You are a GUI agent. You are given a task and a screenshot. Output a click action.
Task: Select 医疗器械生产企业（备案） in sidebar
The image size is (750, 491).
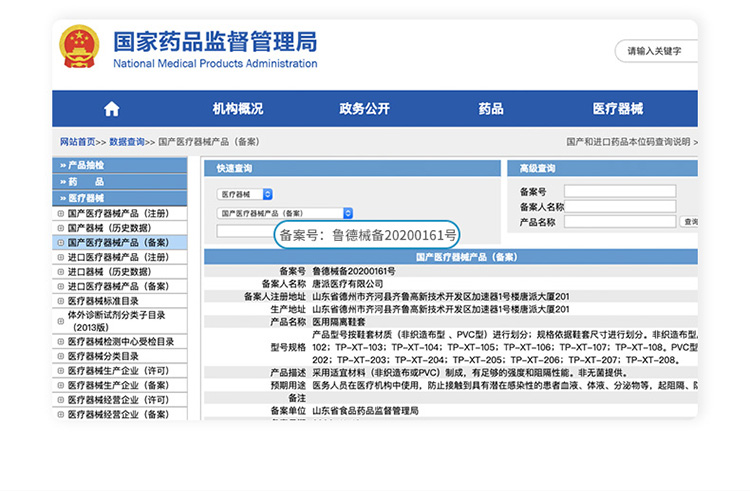point(118,385)
